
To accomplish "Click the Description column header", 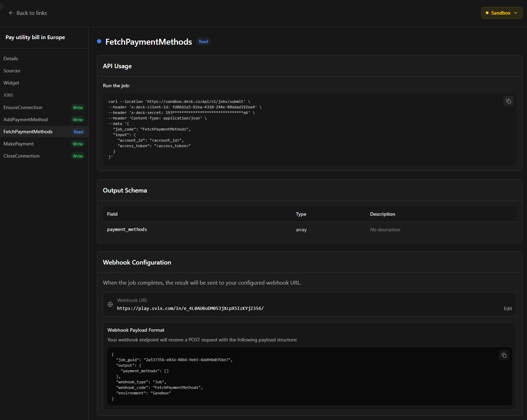I will coord(383,214).
